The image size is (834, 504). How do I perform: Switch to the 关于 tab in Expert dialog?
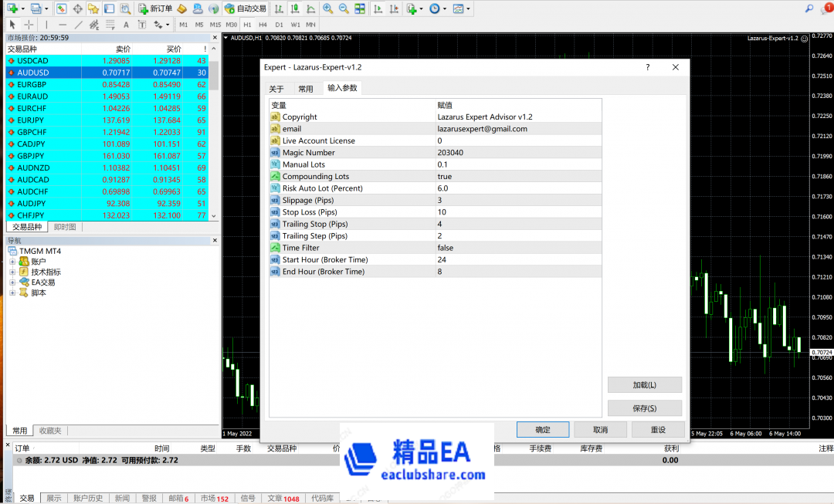click(276, 89)
